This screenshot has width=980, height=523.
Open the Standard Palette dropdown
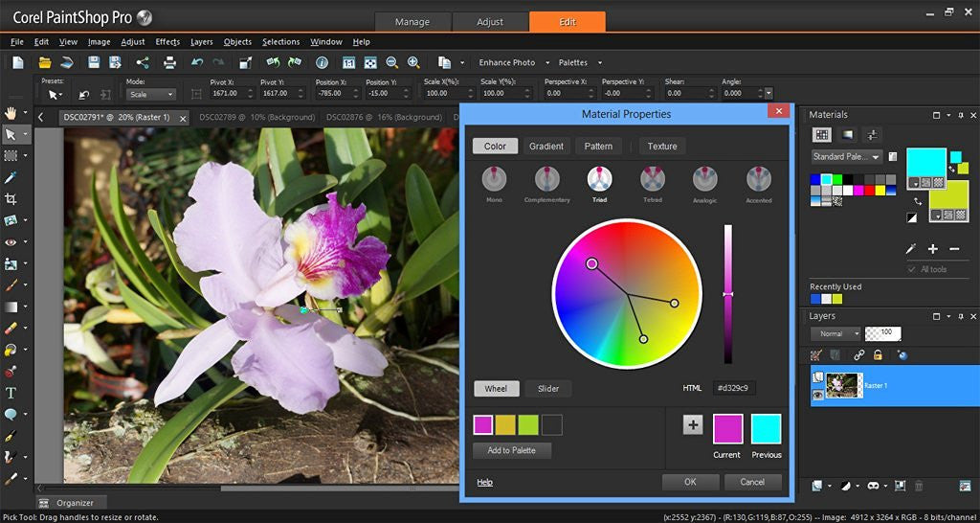[x=876, y=156]
